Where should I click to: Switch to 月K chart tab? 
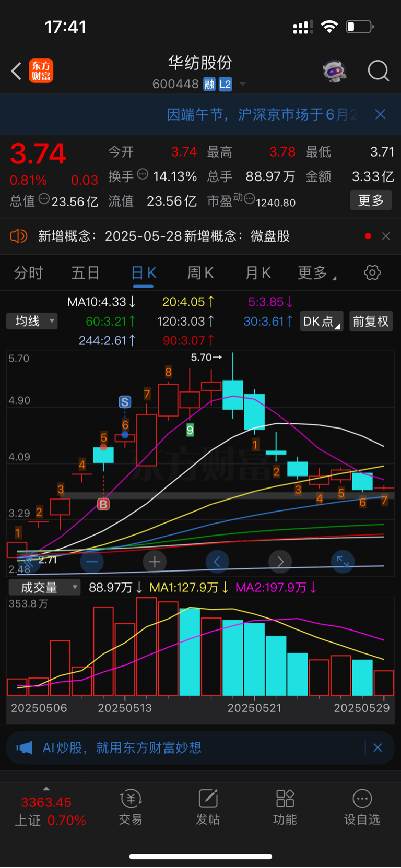[258, 273]
